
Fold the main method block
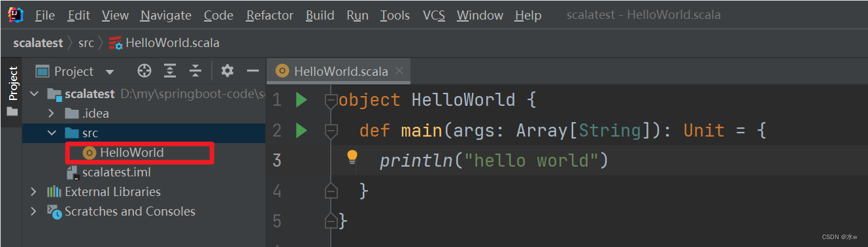click(331, 131)
